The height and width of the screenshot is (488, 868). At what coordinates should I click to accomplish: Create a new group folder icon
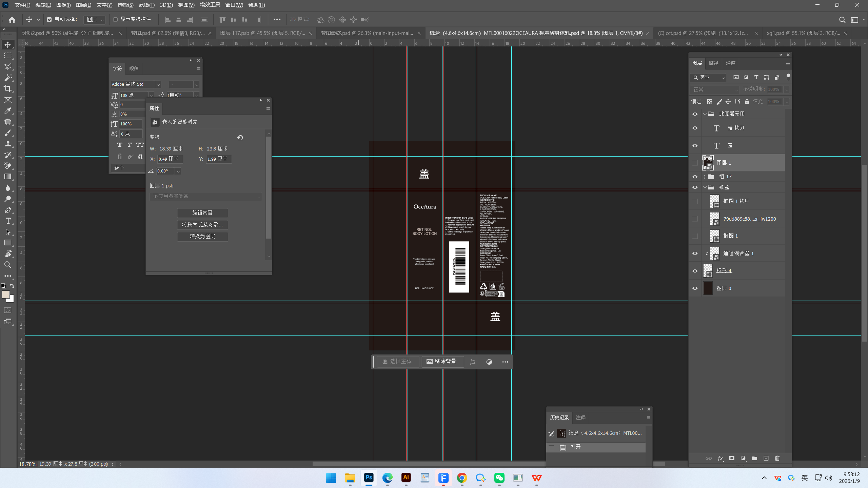(754, 458)
